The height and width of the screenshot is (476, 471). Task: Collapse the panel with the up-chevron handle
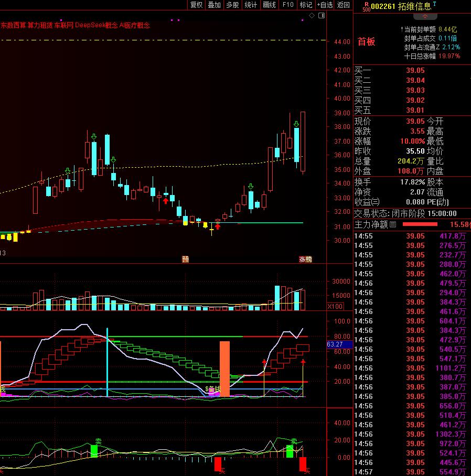[x=425, y=16]
